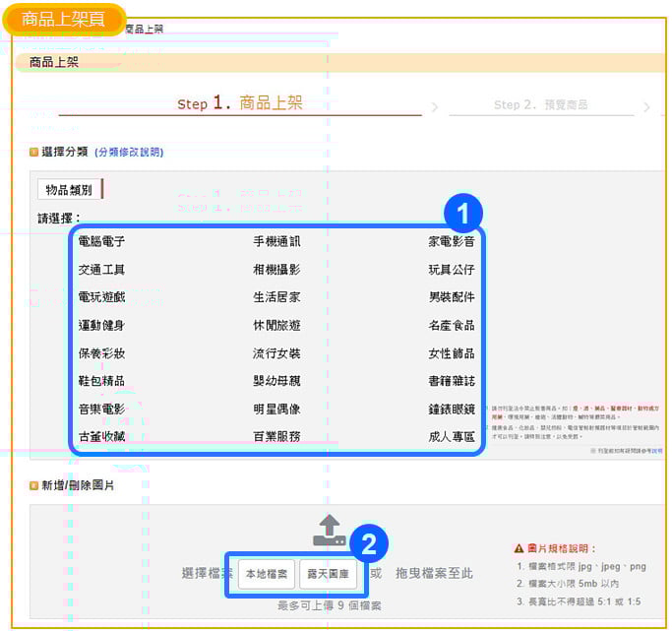The width and height of the screenshot is (672, 631).
Task: Choose the 電腦電子 category
Action: [x=101, y=241]
